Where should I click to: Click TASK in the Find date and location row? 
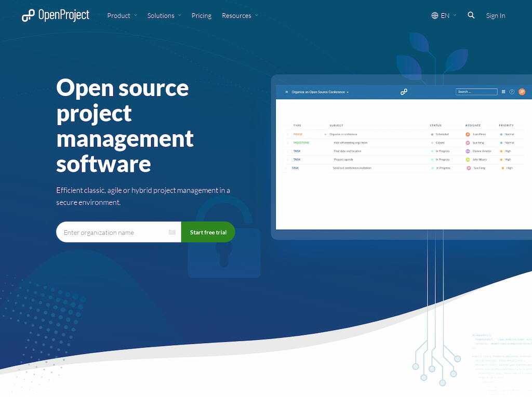297,151
